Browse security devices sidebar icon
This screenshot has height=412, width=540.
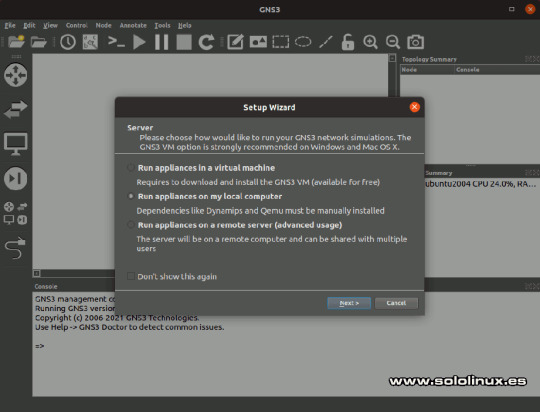[15, 178]
